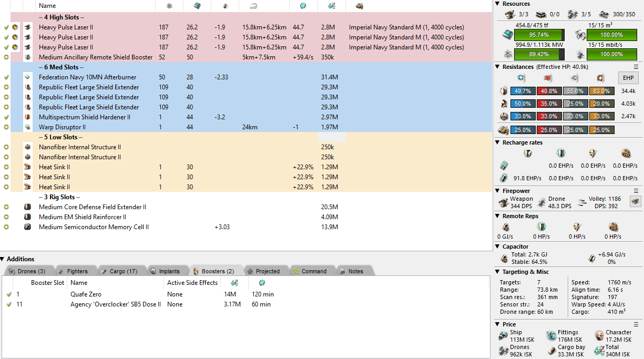The image size is (644, 359).
Task: Click the Federation Navy 10MN Afterburner module icon
Action: (x=27, y=77)
